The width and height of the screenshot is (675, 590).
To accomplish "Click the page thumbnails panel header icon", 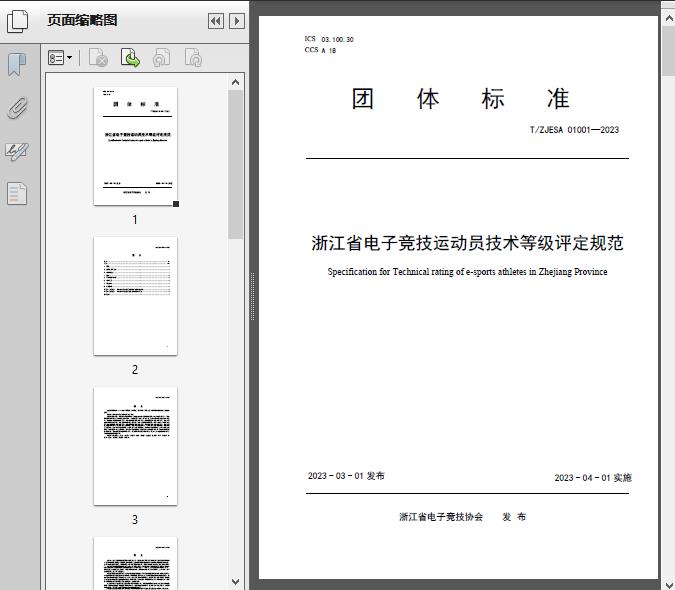I will (x=18, y=21).
